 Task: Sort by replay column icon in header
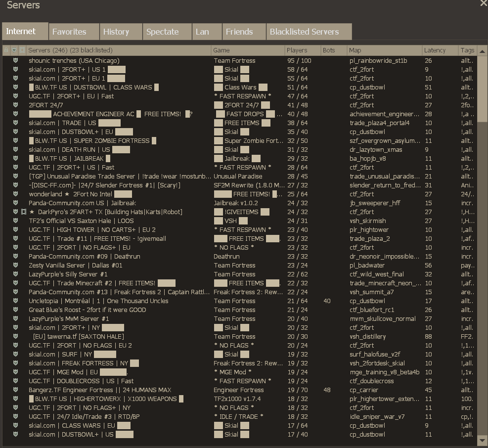[x=22, y=50]
